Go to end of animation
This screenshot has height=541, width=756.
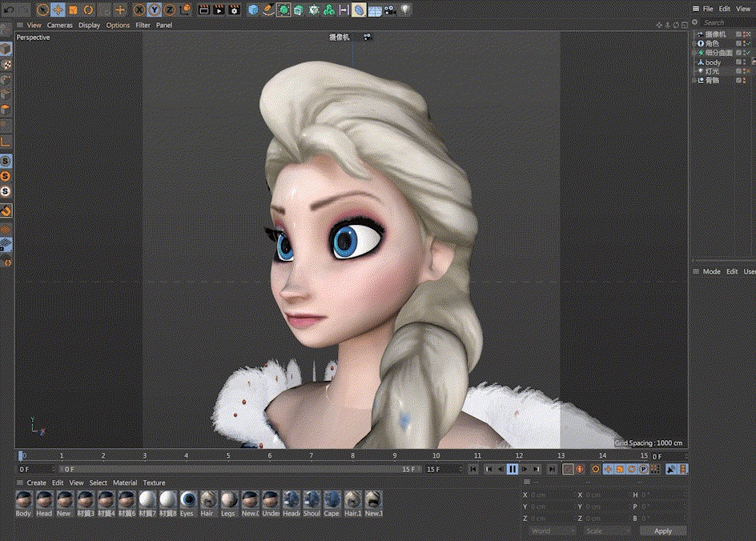coord(552,469)
